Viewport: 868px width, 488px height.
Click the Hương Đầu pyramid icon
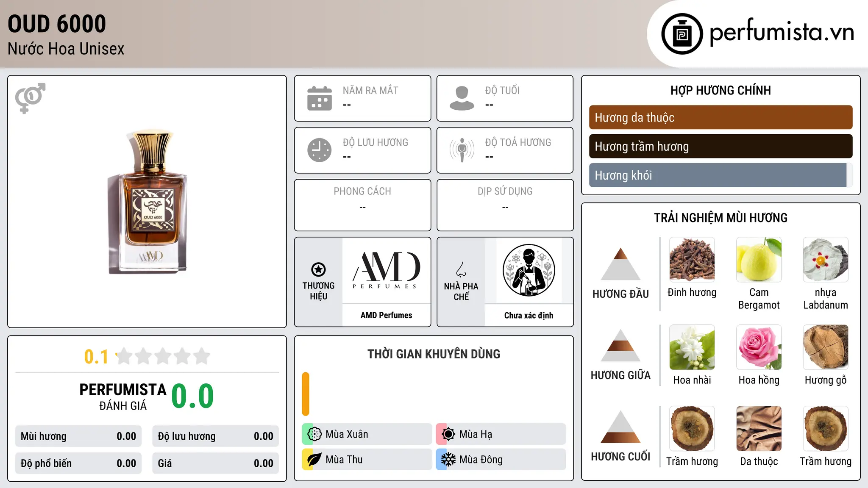[620, 264]
